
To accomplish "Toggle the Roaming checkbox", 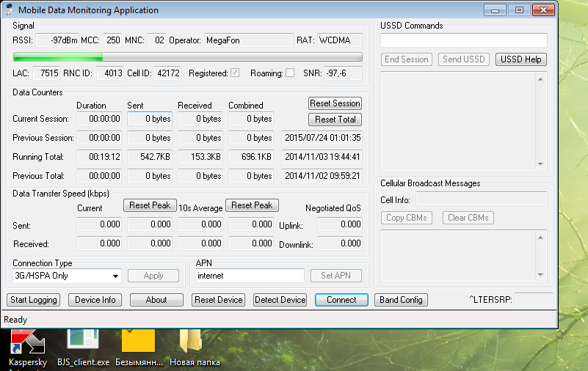I will point(289,73).
